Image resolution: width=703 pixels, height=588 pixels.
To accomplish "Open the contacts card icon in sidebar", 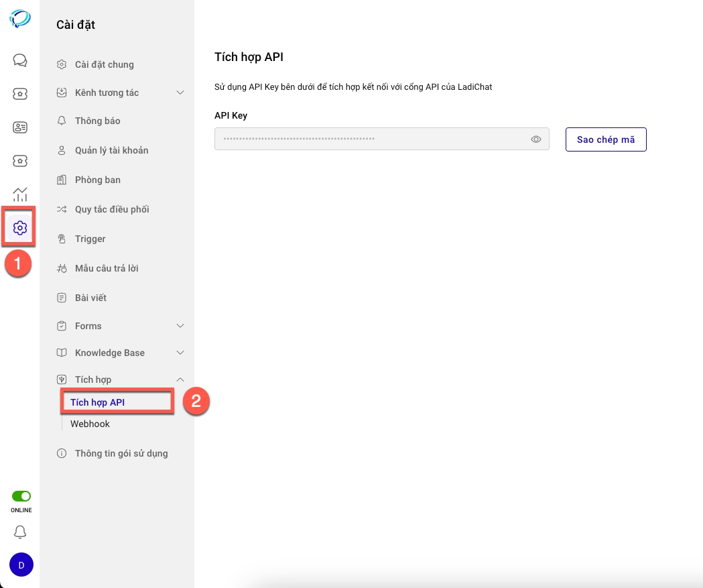I will (20, 127).
